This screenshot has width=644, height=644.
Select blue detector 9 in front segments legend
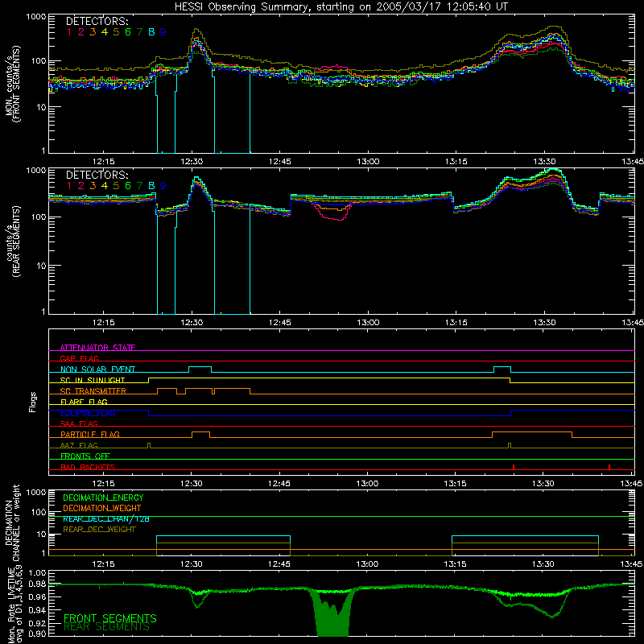[163, 32]
